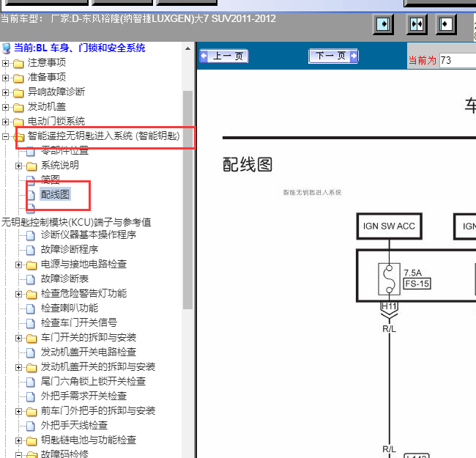Expand the 系统说明 folder
This screenshot has width=476, height=458.
pyautogui.click(x=18, y=166)
